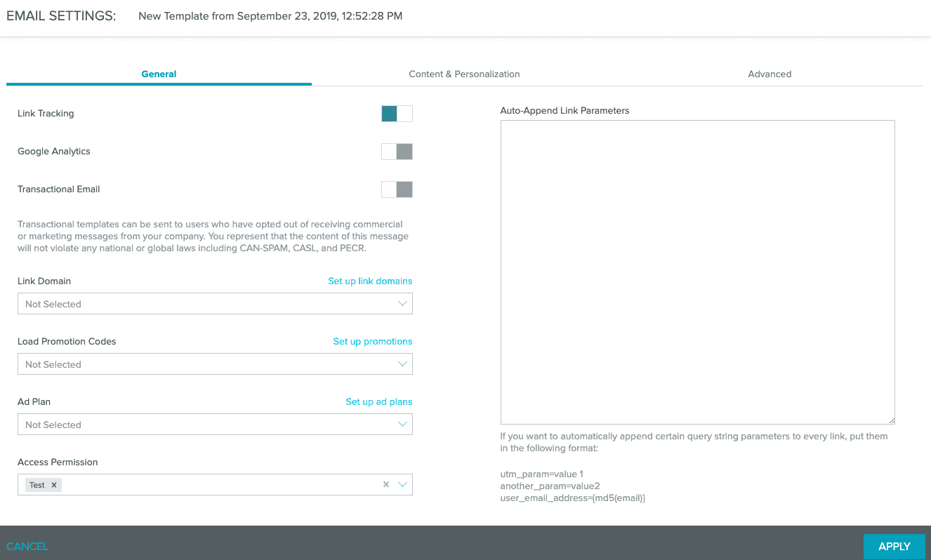
Task: Open the Ad Plan dropdown
Action: pos(215,425)
